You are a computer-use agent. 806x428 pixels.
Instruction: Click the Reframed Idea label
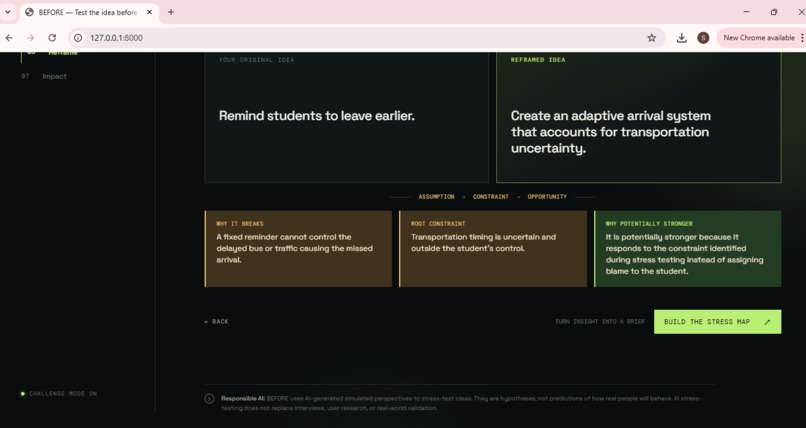538,60
